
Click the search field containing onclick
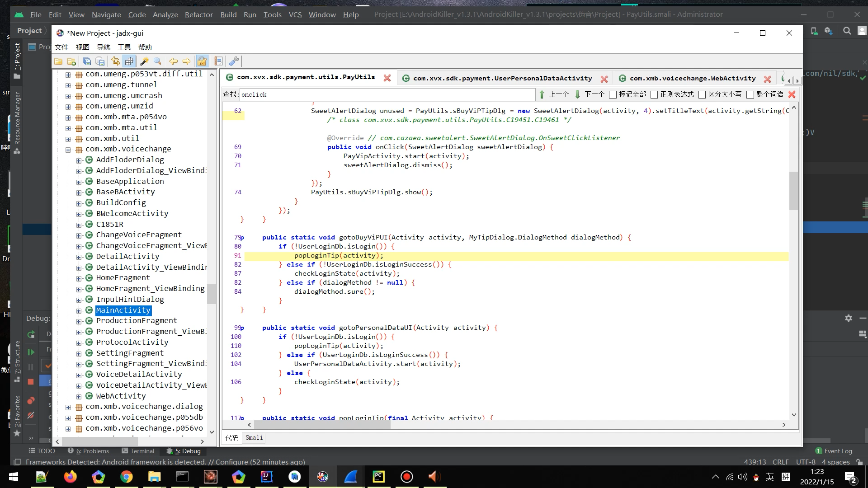coord(387,94)
